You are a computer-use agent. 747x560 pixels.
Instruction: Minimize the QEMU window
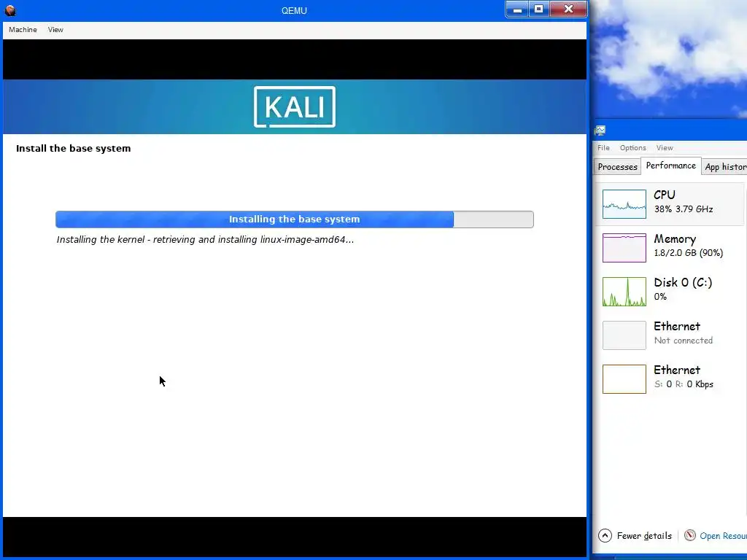click(x=517, y=9)
